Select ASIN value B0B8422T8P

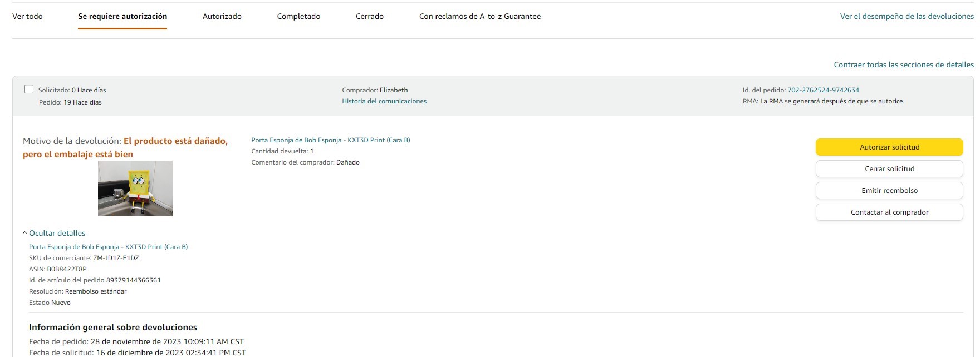(x=67, y=269)
